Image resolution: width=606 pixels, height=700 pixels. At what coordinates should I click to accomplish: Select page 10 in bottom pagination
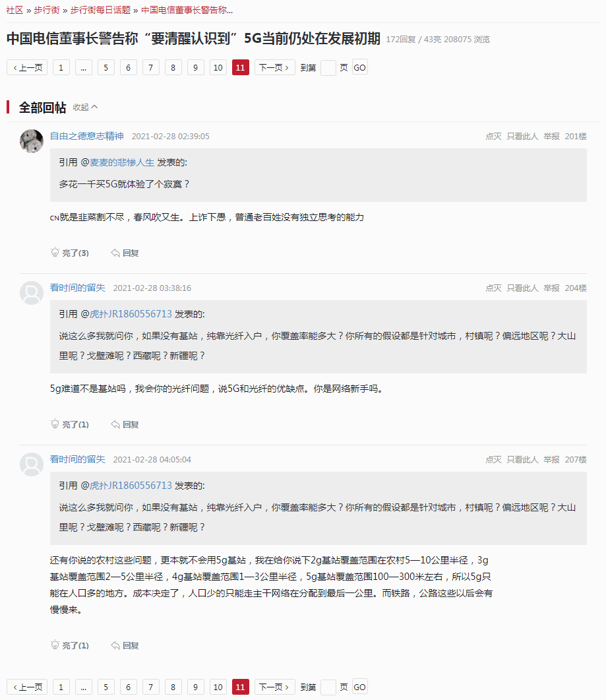click(218, 687)
